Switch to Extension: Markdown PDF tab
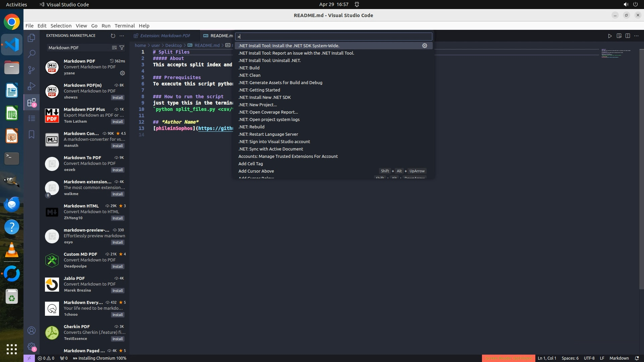This screenshot has width=644, height=362. pyautogui.click(x=165, y=36)
